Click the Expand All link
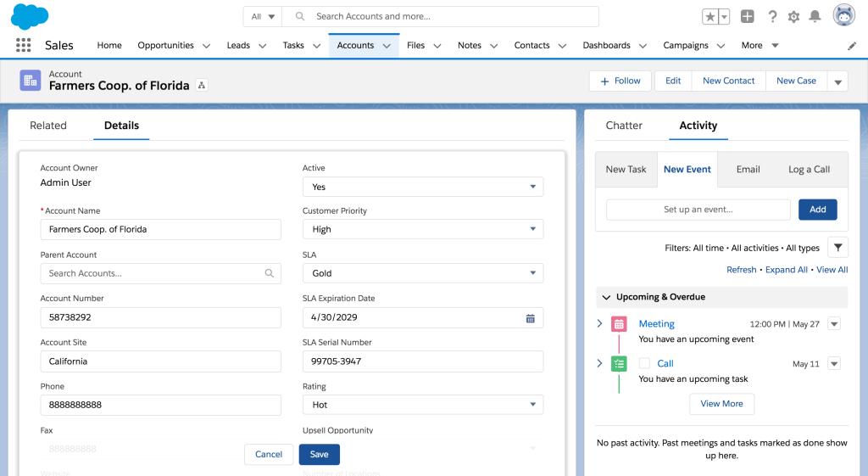The width and height of the screenshot is (868, 476). click(x=786, y=270)
